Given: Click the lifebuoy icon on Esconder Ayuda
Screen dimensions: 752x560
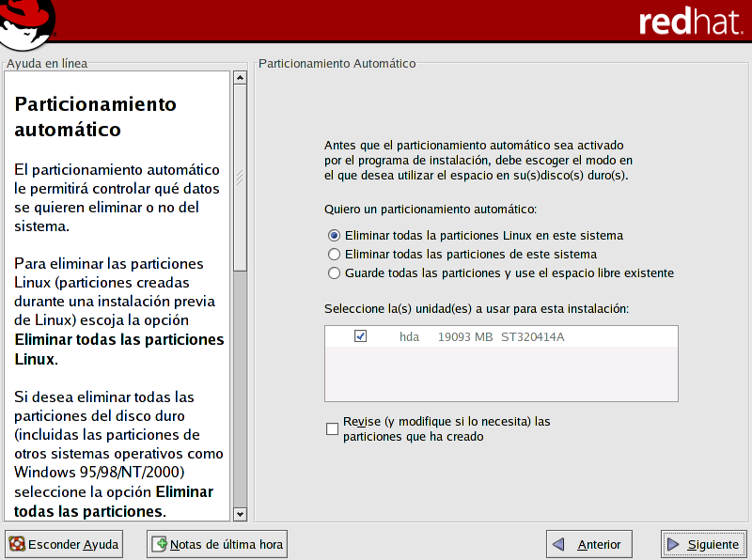Looking at the screenshot, I should [x=17, y=544].
